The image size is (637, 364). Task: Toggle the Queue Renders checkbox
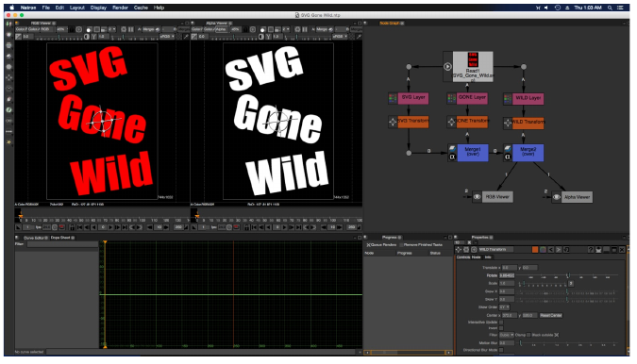coord(368,244)
